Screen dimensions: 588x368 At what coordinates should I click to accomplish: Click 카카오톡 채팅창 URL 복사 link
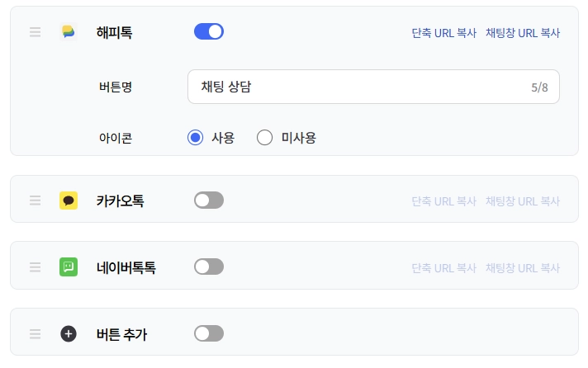[522, 201]
